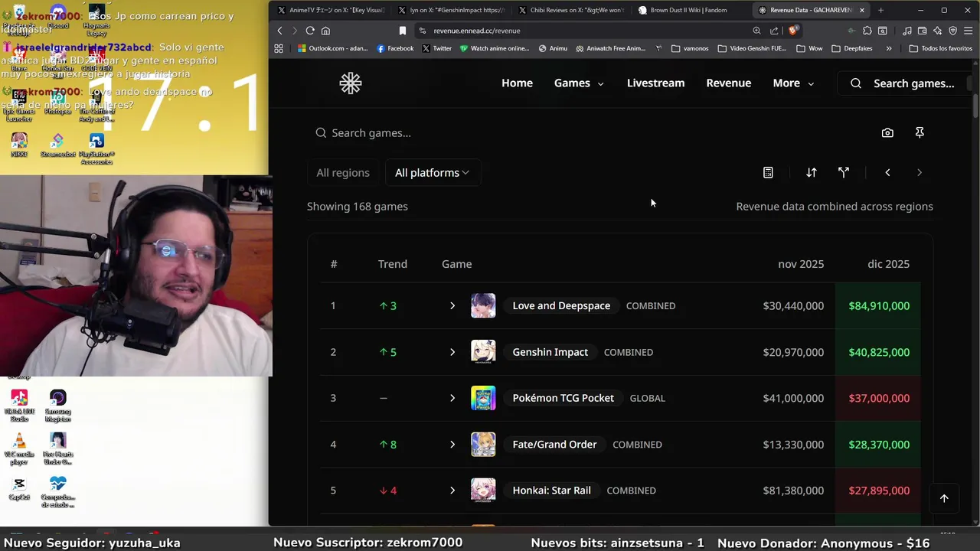
Task: Open the Facebook bookmark
Action: click(x=395, y=48)
